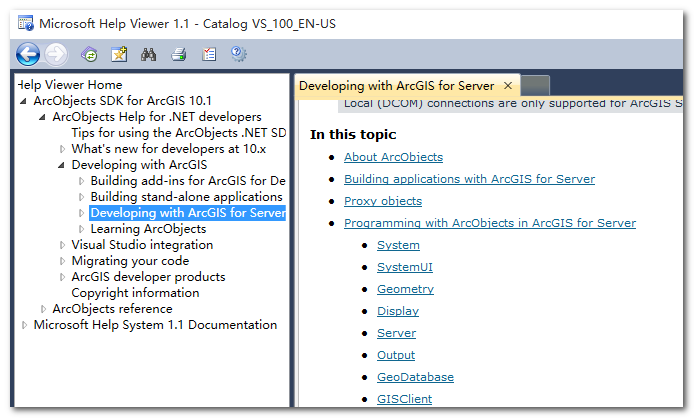Expand the Learning ArcObjects node
This screenshot has width=694, height=418.
81,229
